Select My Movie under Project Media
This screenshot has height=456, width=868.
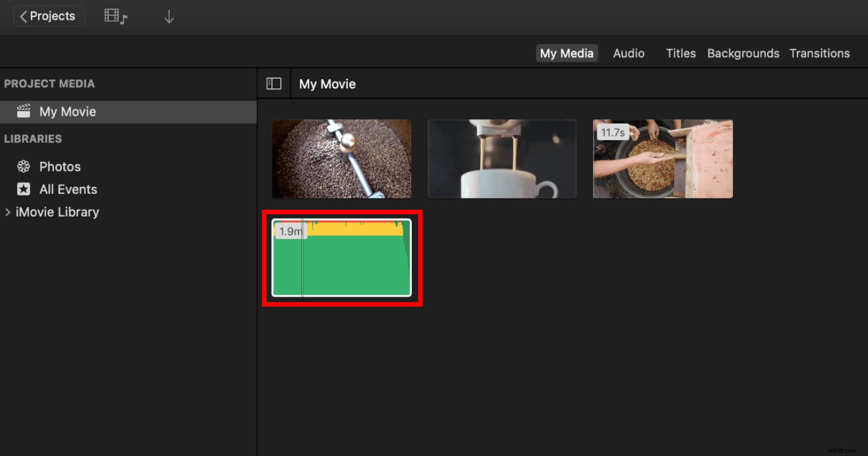pyautogui.click(x=67, y=111)
